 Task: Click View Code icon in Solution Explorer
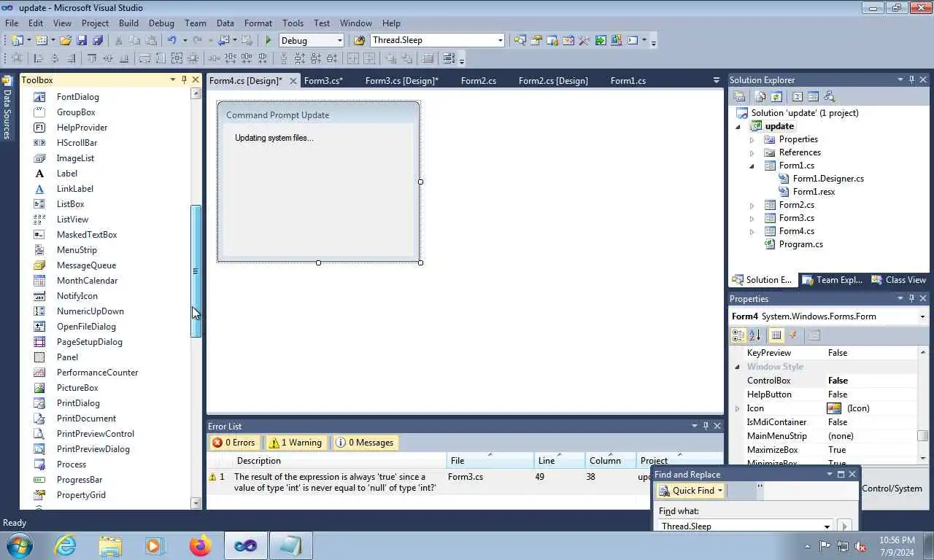click(x=797, y=96)
